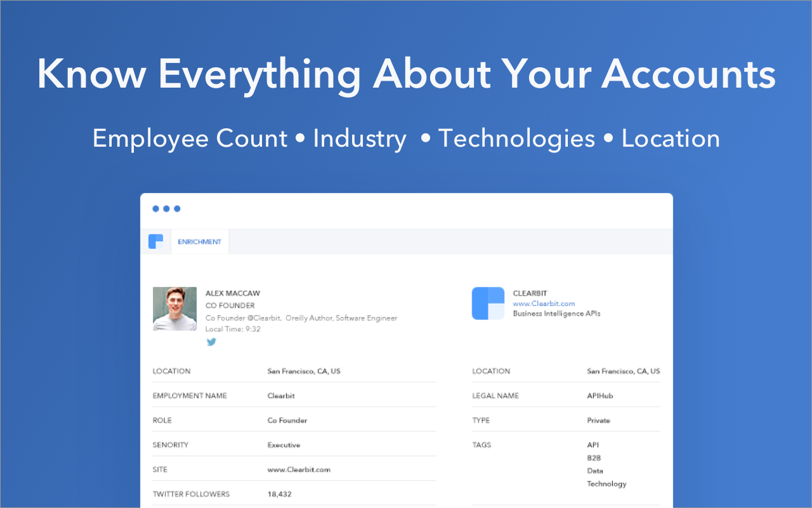Screen dimensions: 812x508
Task: Open the www.Clearbit.com link under CLEARBIT
Action: (544, 304)
